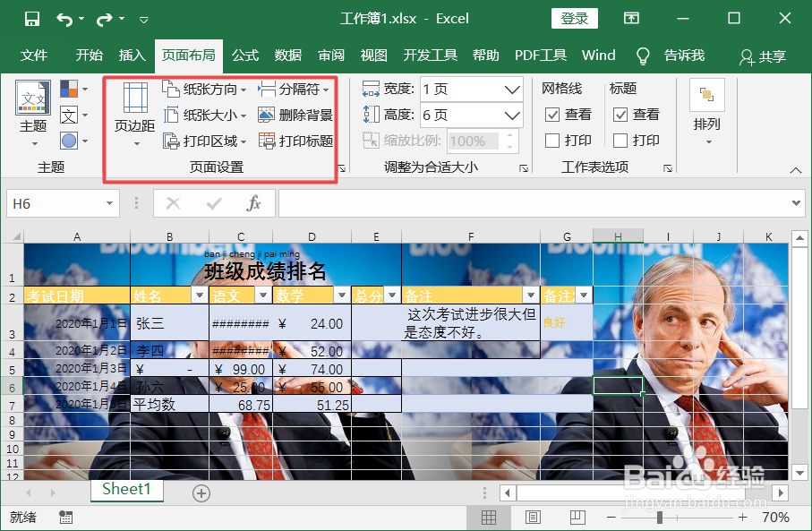This screenshot has width=812, height=531.
Task: Click the zoom slider handle
Action: (659, 517)
